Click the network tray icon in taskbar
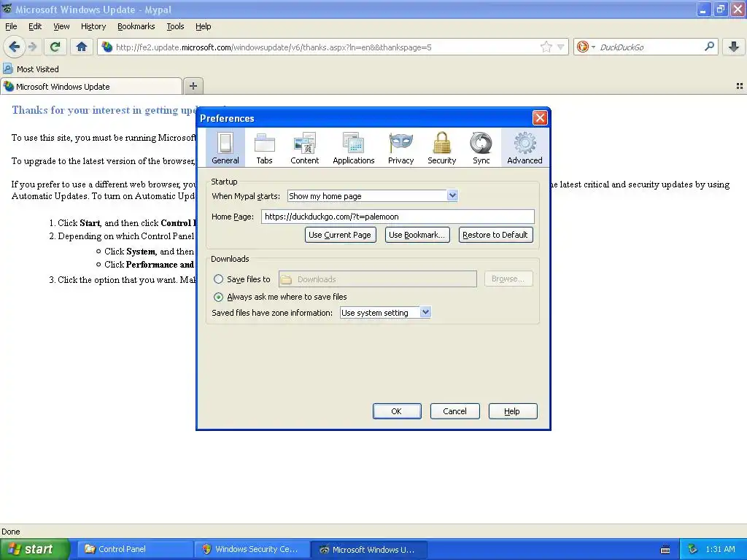This screenshot has height=560, width=747. pyautogui.click(x=693, y=549)
